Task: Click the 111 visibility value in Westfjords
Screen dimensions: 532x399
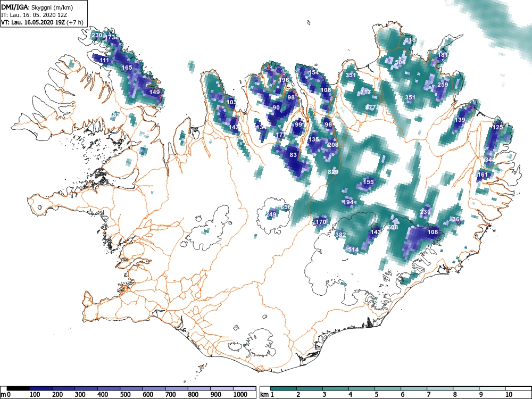Action: click(x=104, y=61)
